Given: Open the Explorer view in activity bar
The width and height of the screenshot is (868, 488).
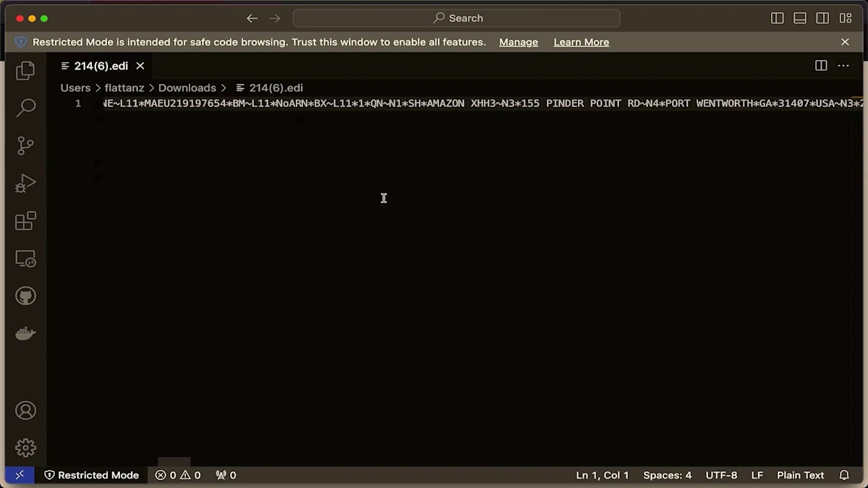Looking at the screenshot, I should click(25, 70).
